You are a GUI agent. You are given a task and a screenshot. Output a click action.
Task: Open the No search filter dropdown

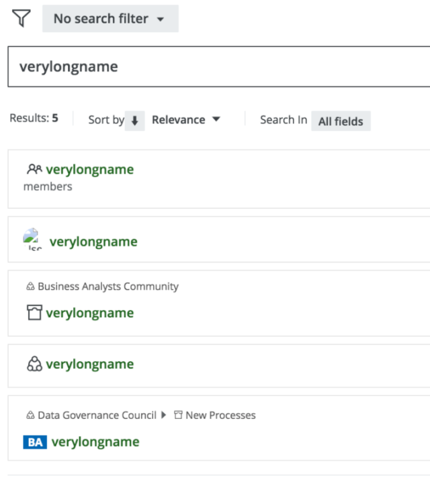click(x=110, y=19)
